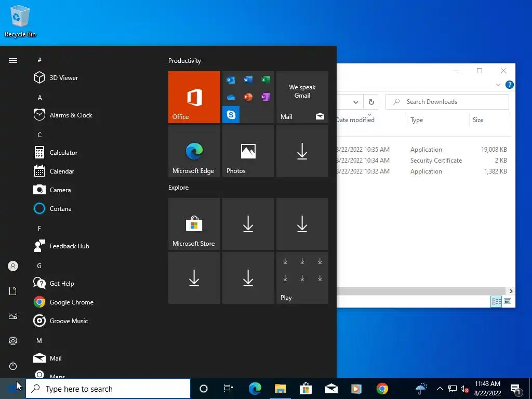
Task: Launch Chrome from the taskbar
Action: (382, 389)
